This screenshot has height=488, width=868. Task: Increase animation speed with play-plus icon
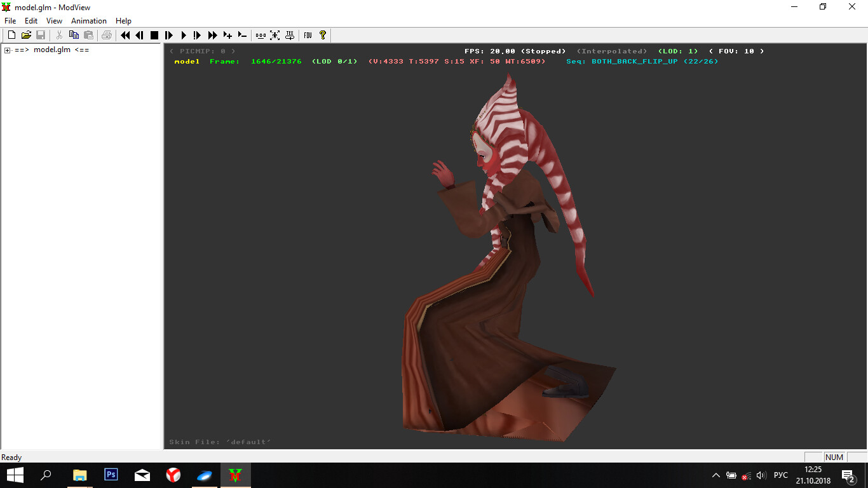tap(227, 35)
